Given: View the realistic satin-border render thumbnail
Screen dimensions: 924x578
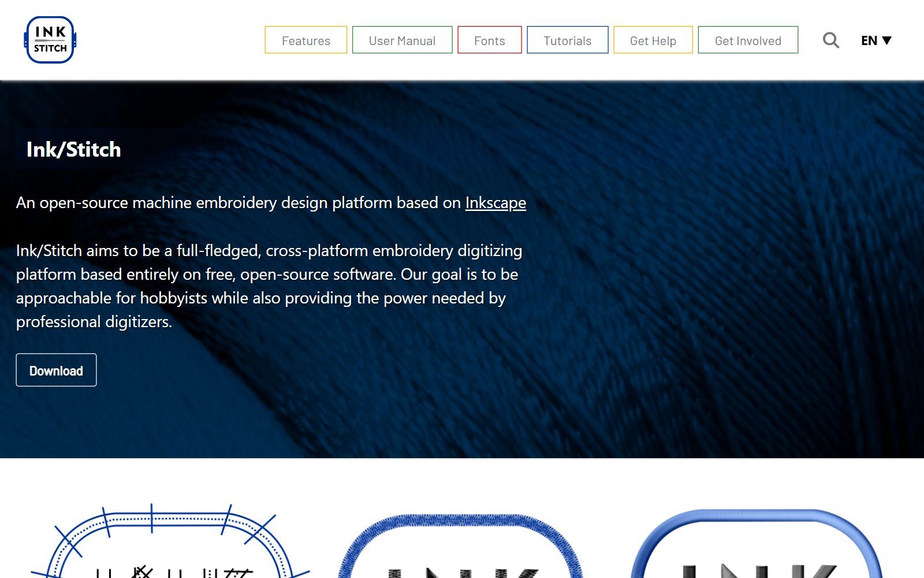Looking at the screenshot, I should coord(757,543).
